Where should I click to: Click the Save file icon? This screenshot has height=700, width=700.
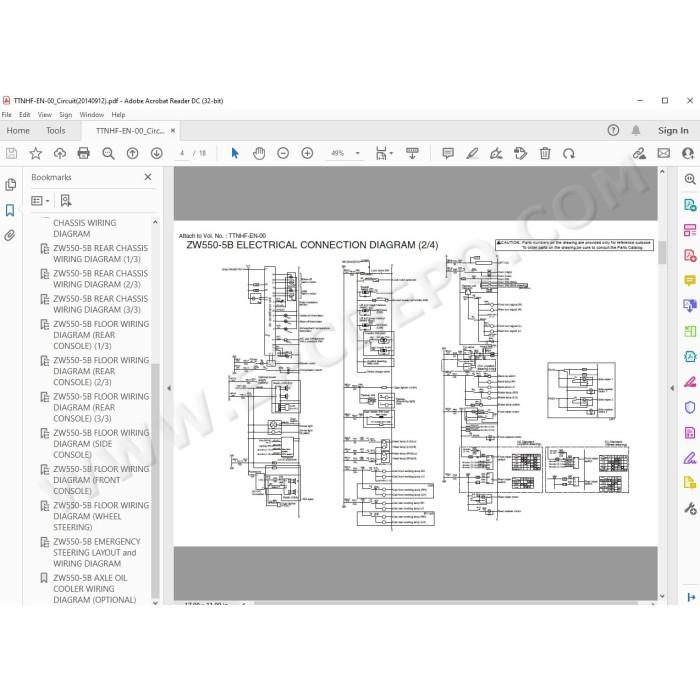coord(11,154)
